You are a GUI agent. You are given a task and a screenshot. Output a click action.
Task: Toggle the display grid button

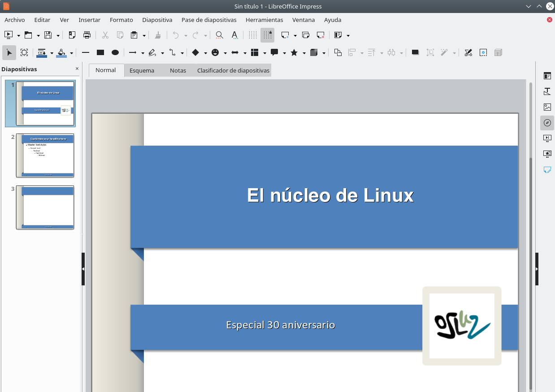tap(253, 35)
